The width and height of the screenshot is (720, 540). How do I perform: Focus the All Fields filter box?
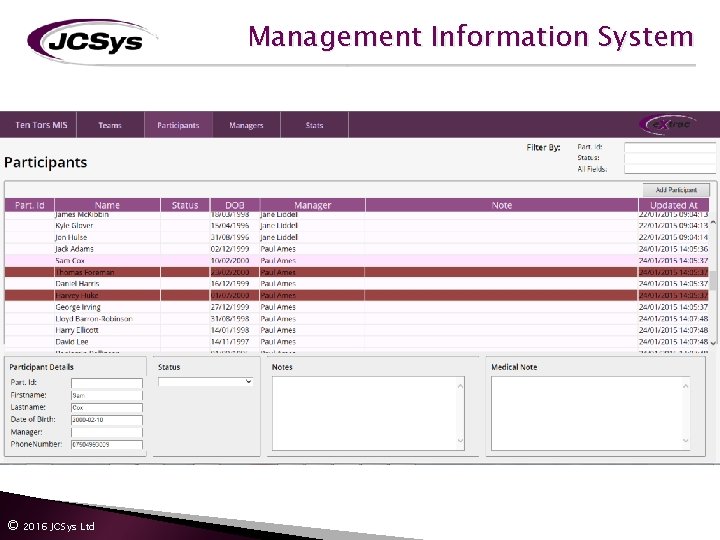point(669,169)
